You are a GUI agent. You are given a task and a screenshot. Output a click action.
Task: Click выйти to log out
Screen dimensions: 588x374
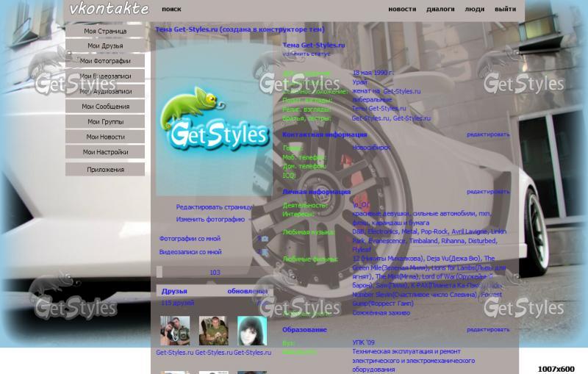505,10
